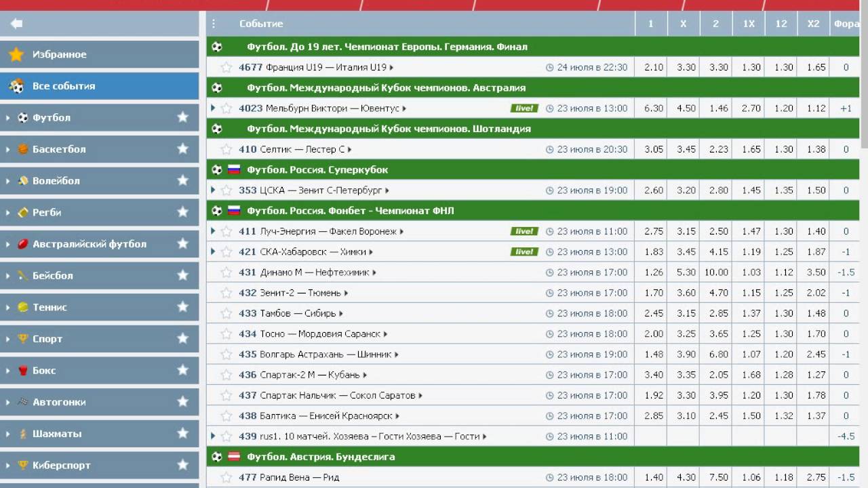The width and height of the screenshot is (868, 488).
Task: Click handicap value +1 for Мельбурн Виктори row
Action: click(x=846, y=108)
